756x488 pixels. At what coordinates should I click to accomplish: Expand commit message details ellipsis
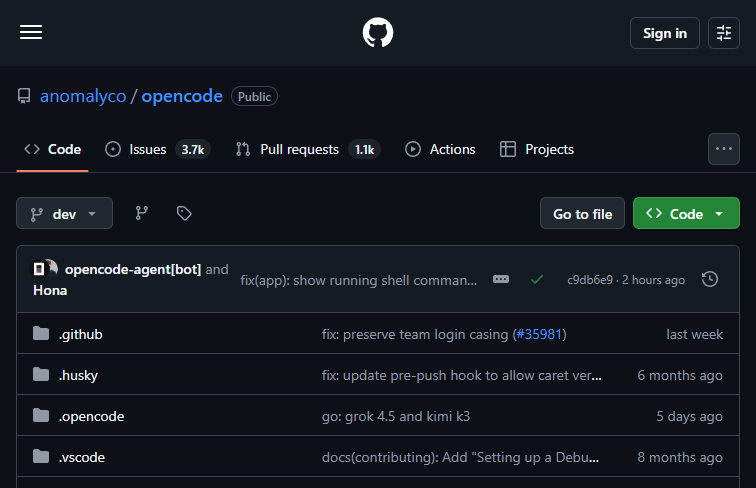pyautogui.click(x=501, y=279)
